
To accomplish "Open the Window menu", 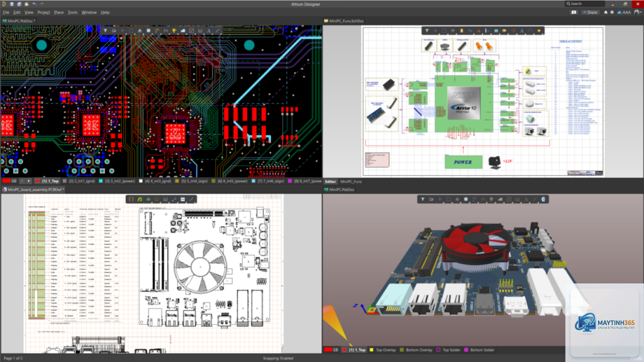I will click(89, 13).
